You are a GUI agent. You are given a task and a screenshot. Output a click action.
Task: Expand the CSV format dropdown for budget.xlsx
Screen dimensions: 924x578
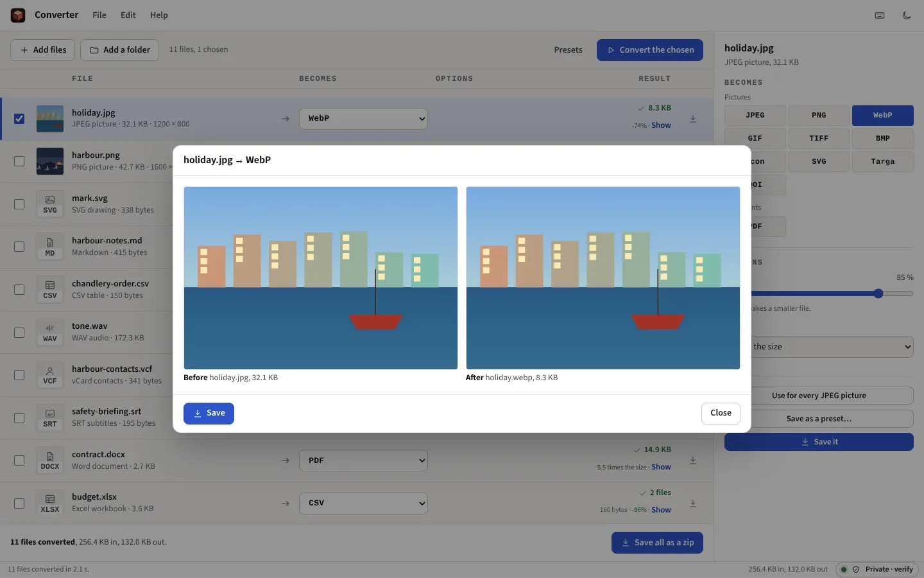point(363,504)
